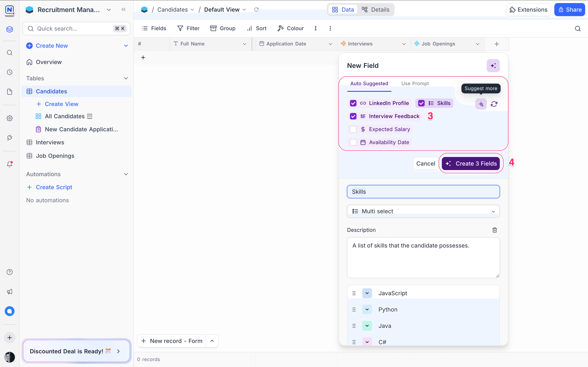
Task: Uncheck the LinkedIn Profile checkbox
Action: (x=353, y=103)
